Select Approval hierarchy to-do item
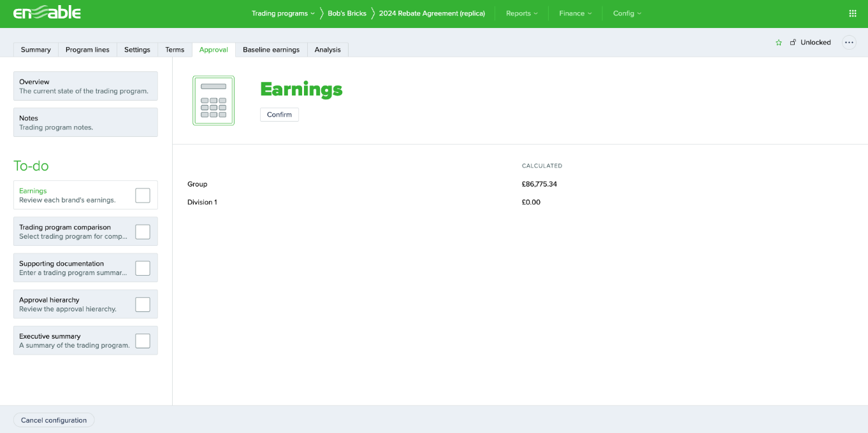The width and height of the screenshot is (868, 433). coord(85,304)
